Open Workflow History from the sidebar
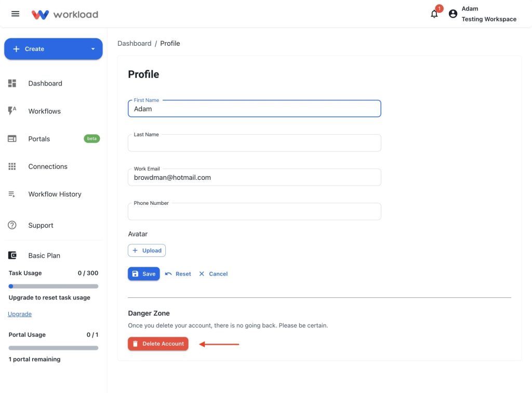The height and width of the screenshot is (393, 532). click(54, 194)
